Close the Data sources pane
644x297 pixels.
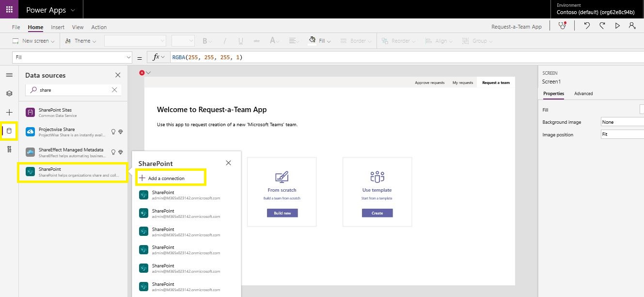click(118, 75)
